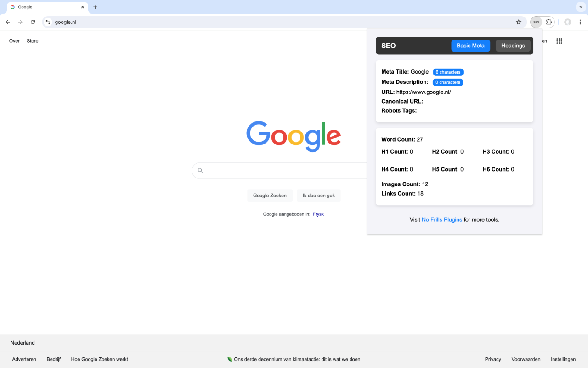
Task: Click the Robots Tags label
Action: click(399, 110)
